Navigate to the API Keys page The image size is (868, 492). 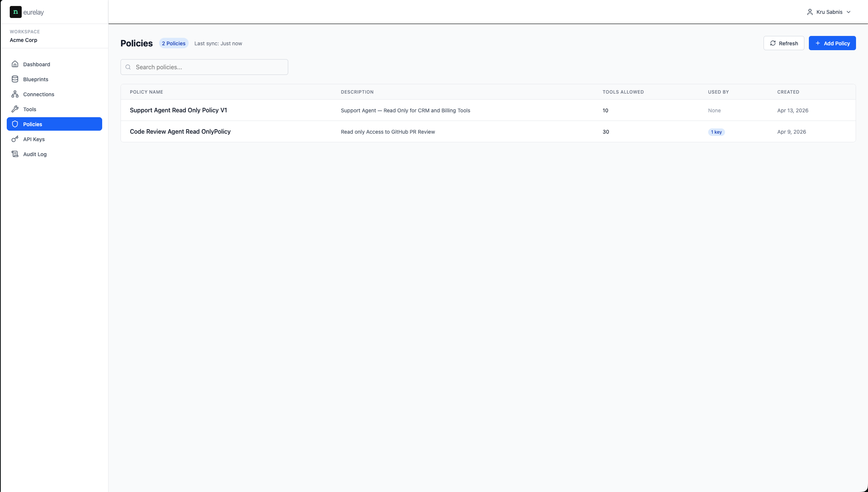pyautogui.click(x=54, y=139)
